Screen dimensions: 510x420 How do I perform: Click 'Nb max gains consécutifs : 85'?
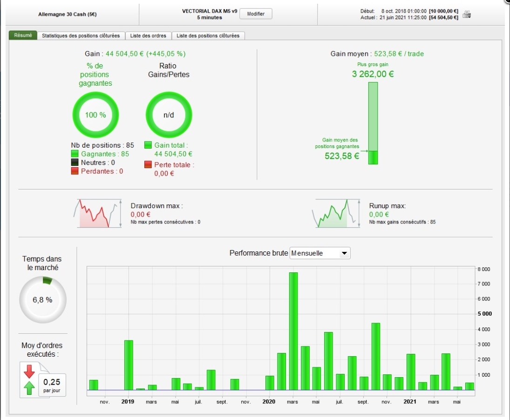(x=402, y=222)
